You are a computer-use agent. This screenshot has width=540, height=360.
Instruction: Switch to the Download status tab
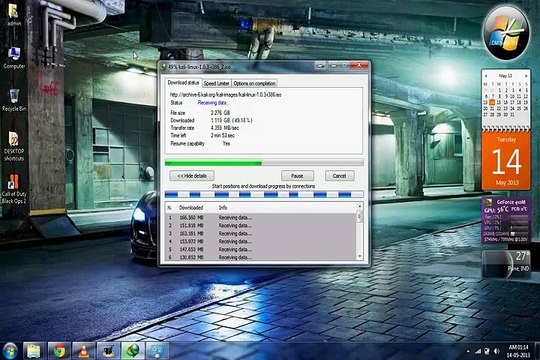click(183, 83)
